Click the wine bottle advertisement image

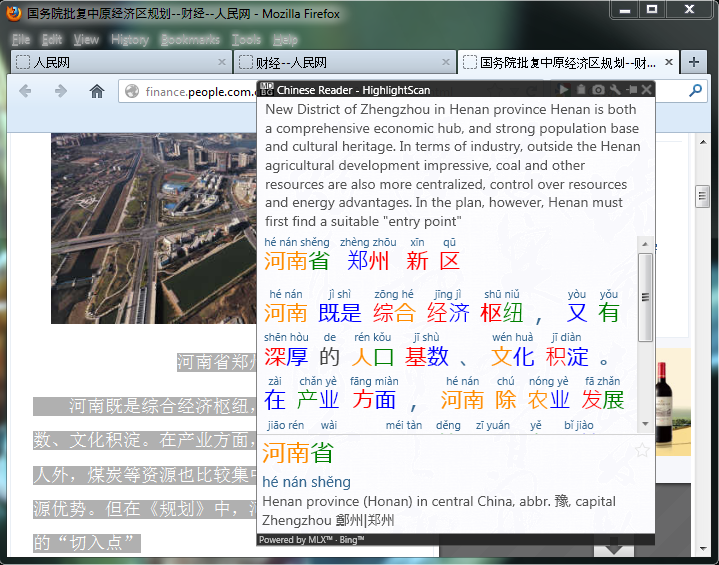coord(673,402)
